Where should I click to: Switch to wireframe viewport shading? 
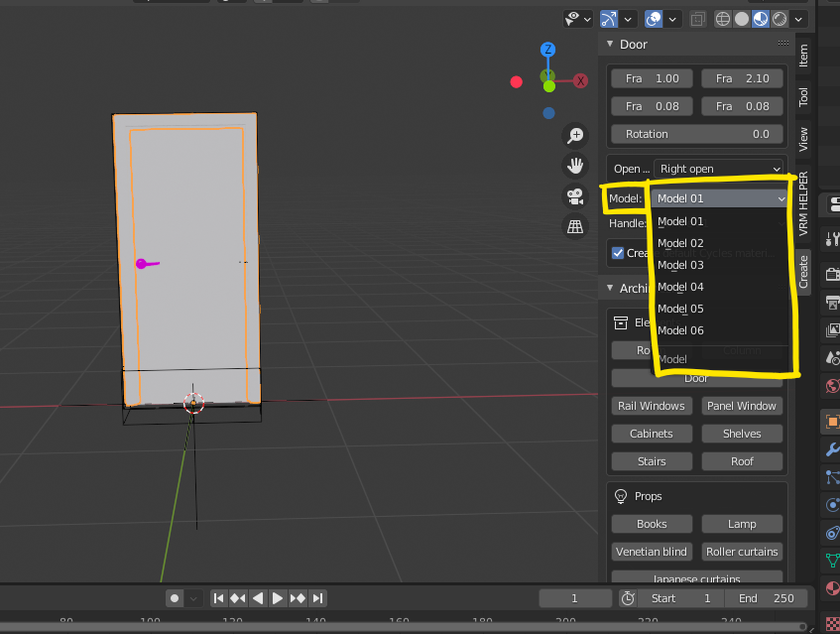723,19
